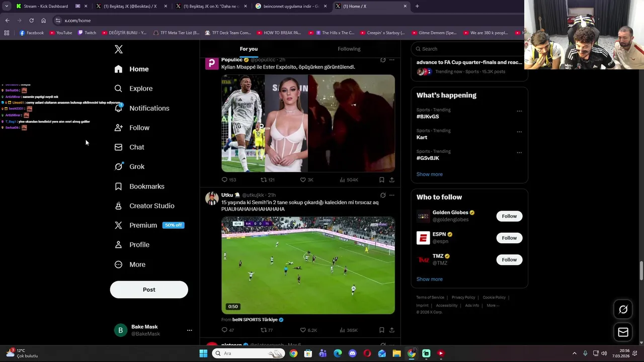View analytics of the post with 365K views

click(349, 330)
